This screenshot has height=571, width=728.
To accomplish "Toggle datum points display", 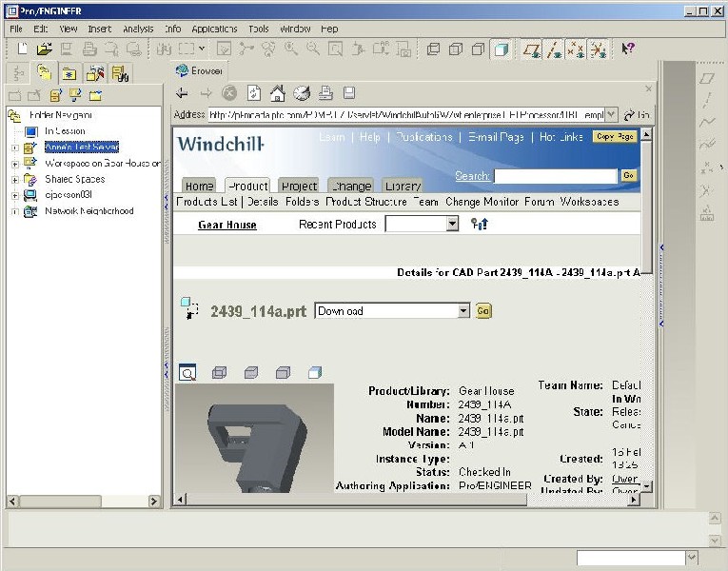I will (576, 49).
